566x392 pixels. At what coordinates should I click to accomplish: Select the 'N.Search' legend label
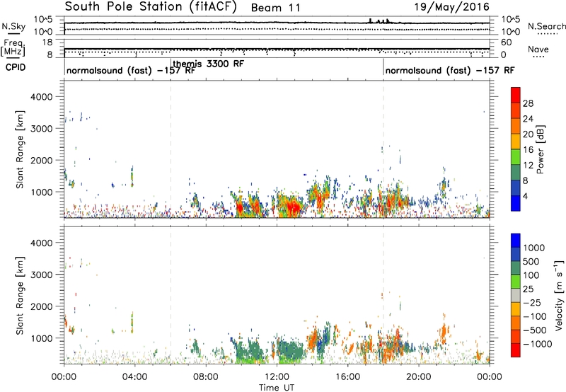[x=546, y=26]
